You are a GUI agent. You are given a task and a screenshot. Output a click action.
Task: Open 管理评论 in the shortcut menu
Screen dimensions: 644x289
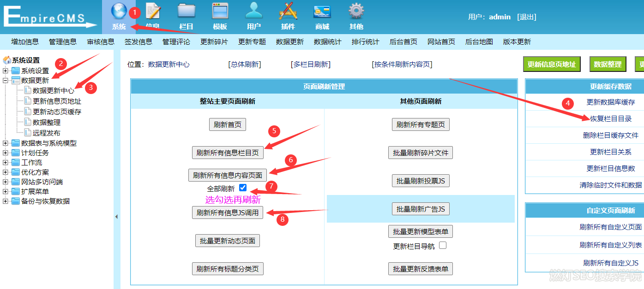[x=176, y=41]
